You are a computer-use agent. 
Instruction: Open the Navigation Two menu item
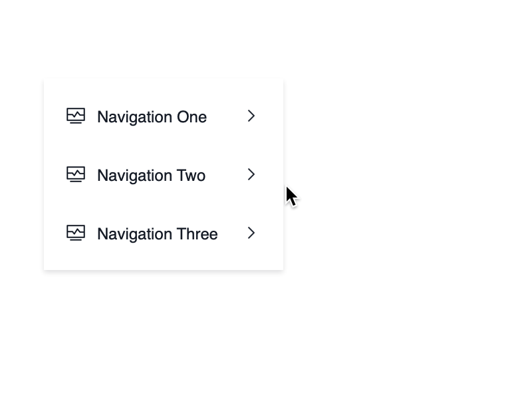[151, 176]
